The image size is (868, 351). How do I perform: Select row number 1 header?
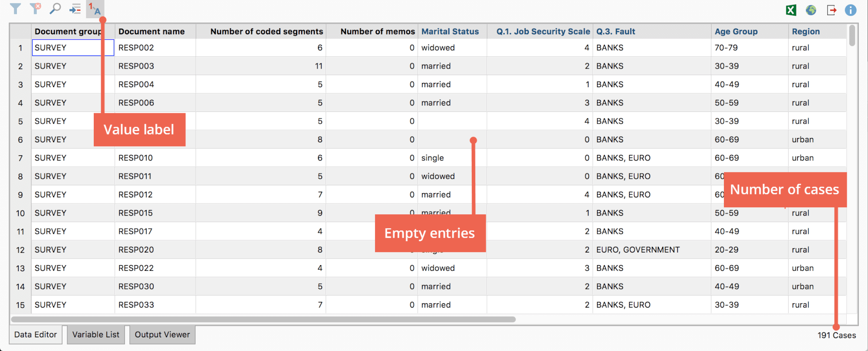coord(20,48)
